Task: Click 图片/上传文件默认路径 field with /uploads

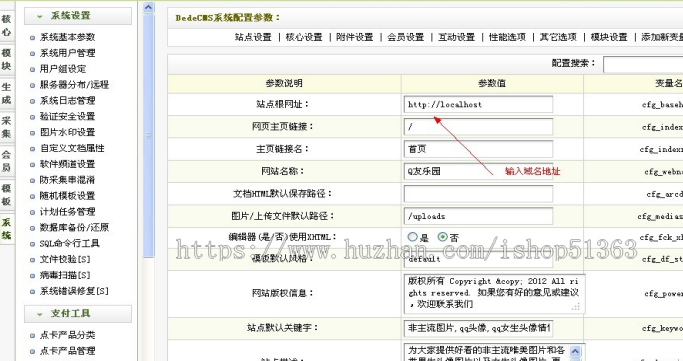Action: pos(478,216)
